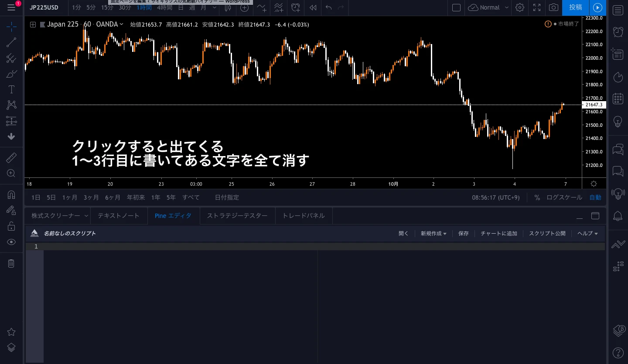Enable ログスケール for the price axis
Image resolution: width=628 pixels, height=364 pixels.
tap(564, 197)
